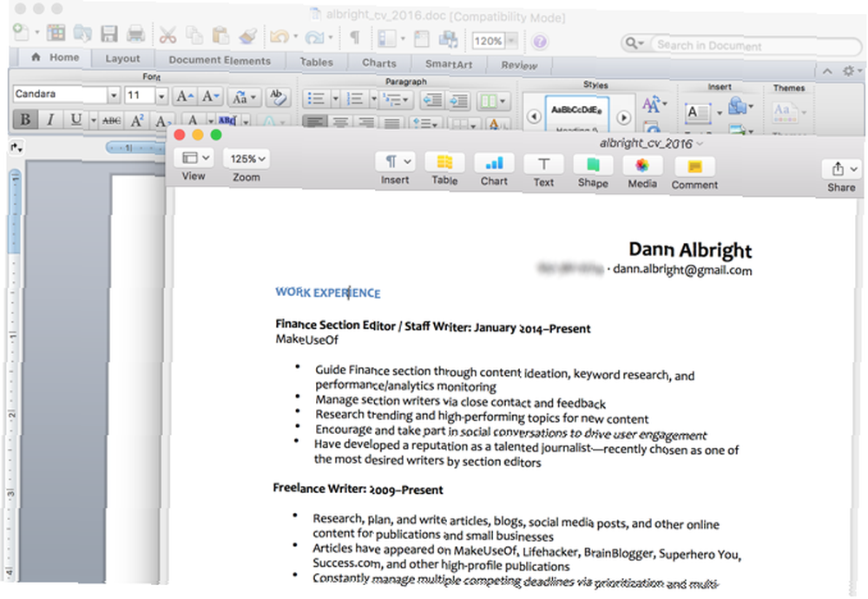868x599 pixels.
Task: Click the Increase Indent icon in Word
Action: coord(459,101)
